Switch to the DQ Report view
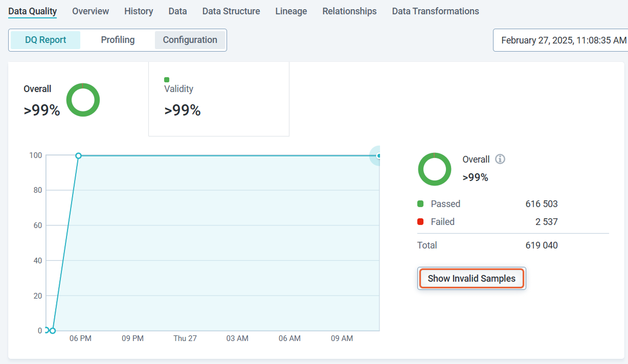The width and height of the screenshot is (628, 364). tap(46, 40)
